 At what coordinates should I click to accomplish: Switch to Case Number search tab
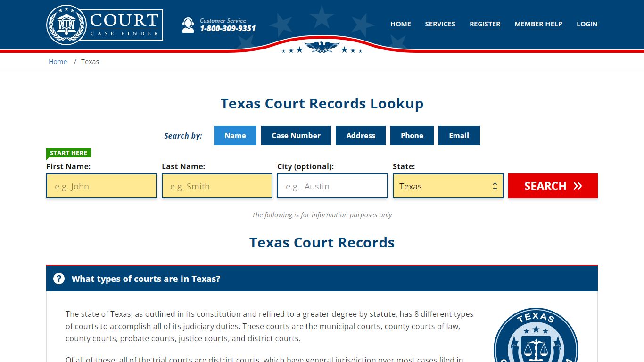pos(296,135)
